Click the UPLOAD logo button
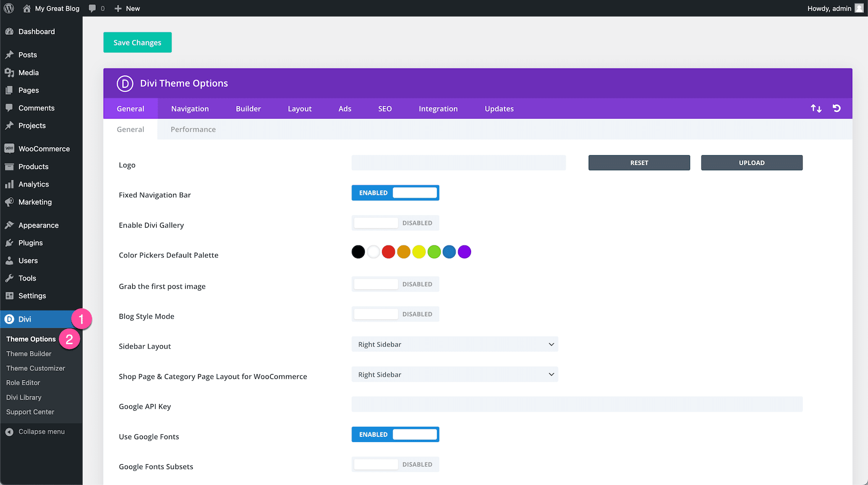Image resolution: width=868 pixels, height=485 pixels. coord(751,163)
